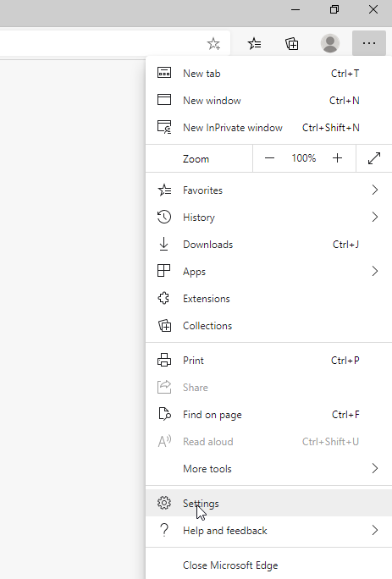Choose New window from the menu
Image resolution: width=392 pixels, height=579 pixels.
pyautogui.click(x=268, y=100)
